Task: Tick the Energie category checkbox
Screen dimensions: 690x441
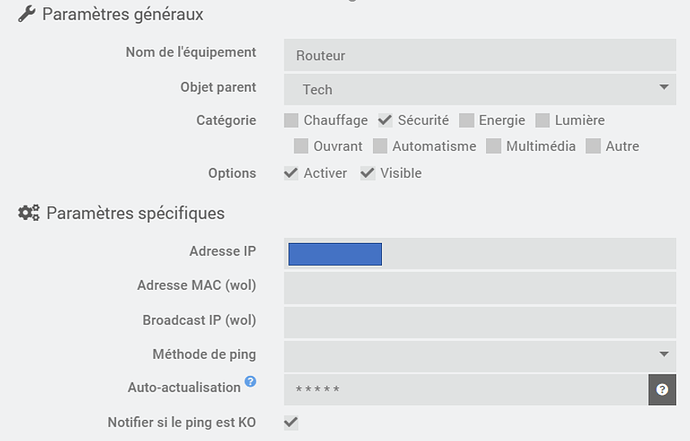Action: click(x=466, y=121)
